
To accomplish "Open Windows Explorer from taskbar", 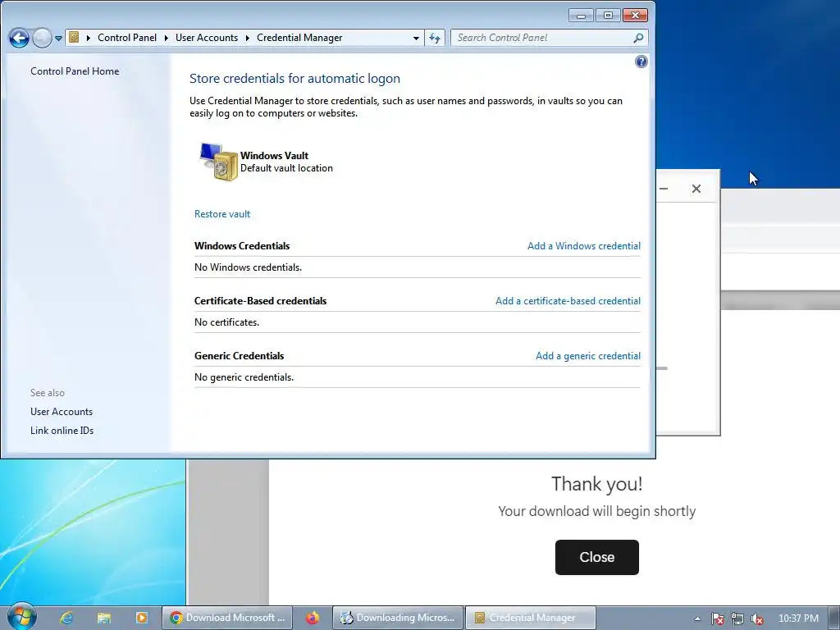I will [104, 618].
